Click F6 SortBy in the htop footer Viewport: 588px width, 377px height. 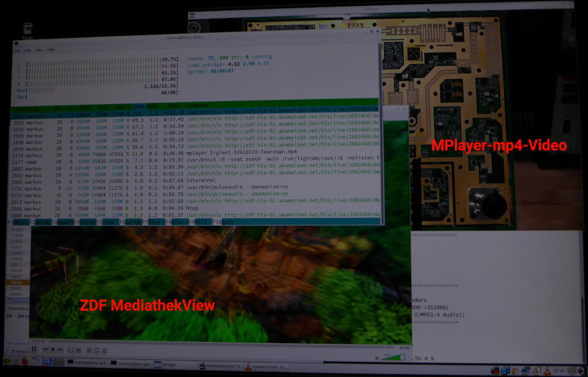pyautogui.click(x=131, y=222)
